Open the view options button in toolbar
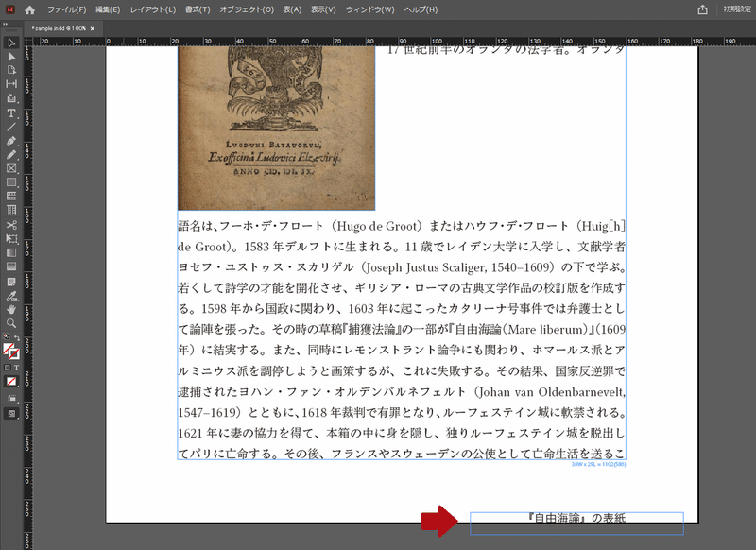The width and height of the screenshot is (756, 550). pyautogui.click(x=11, y=399)
